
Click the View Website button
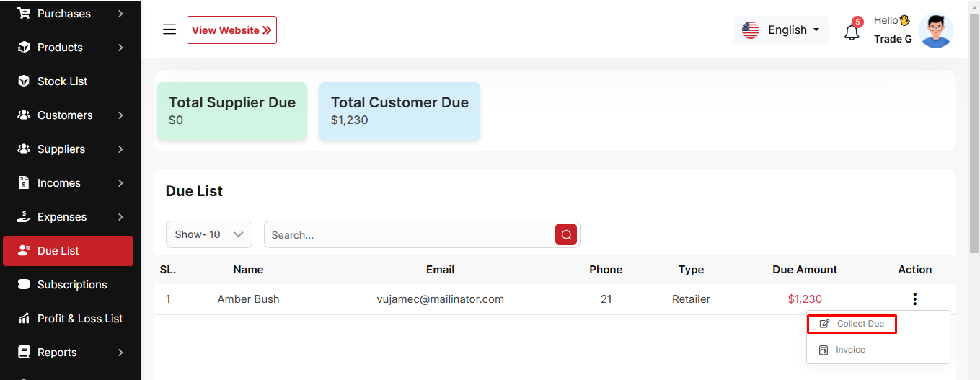[x=231, y=30]
